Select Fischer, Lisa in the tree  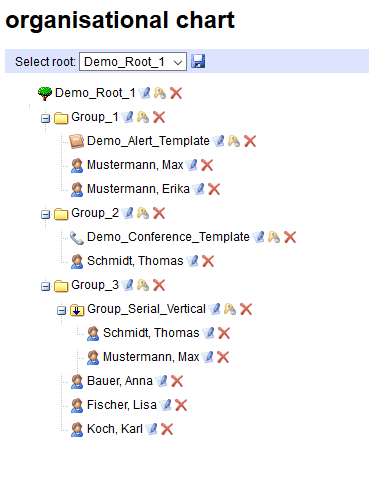(x=122, y=405)
